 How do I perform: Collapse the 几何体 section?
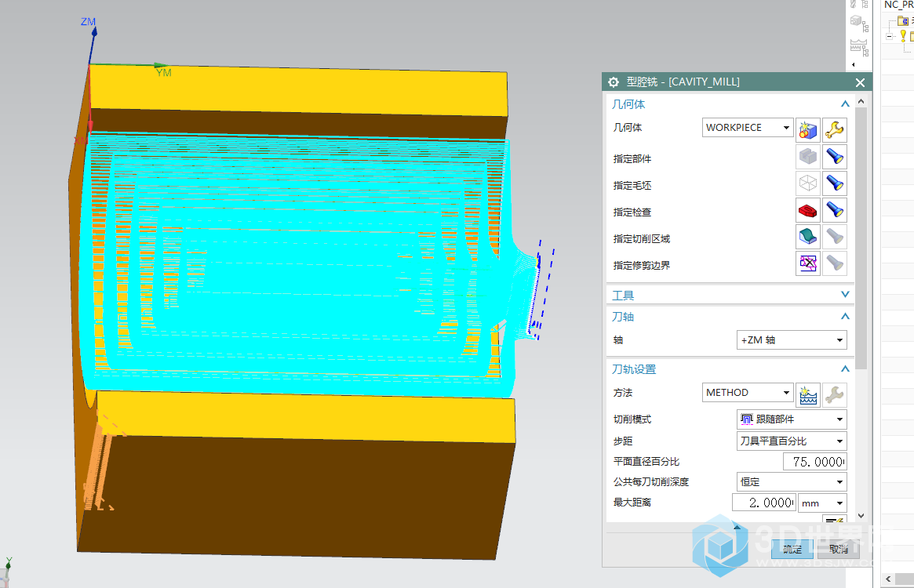click(845, 104)
